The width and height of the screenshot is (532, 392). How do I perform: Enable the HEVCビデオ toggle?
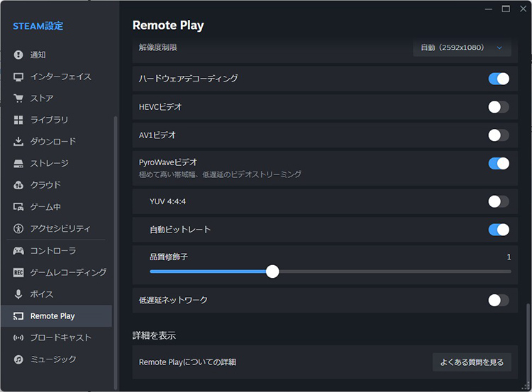coord(499,107)
